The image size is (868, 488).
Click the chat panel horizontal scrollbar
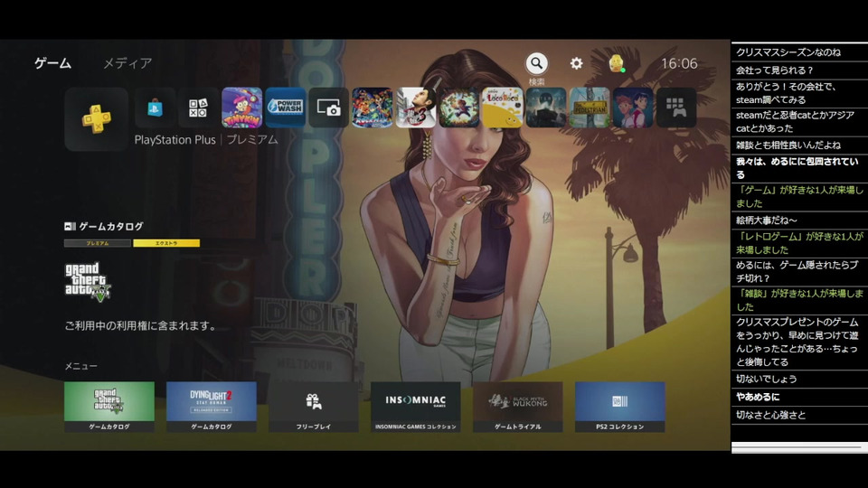coord(799,447)
